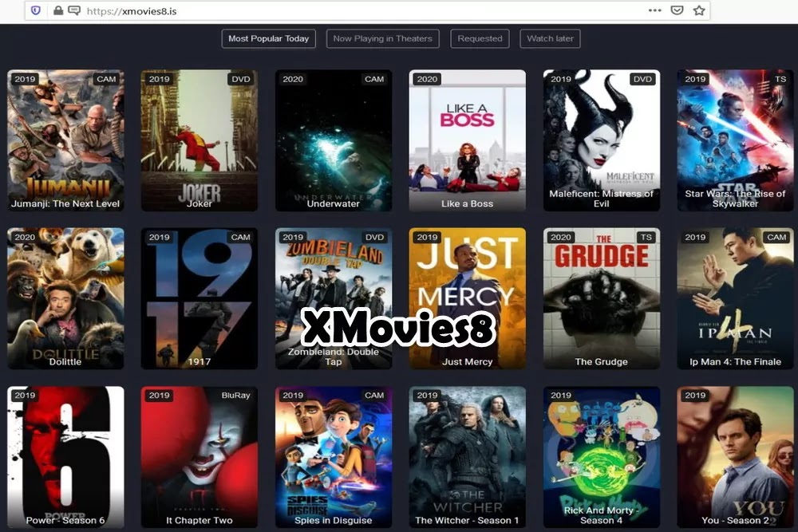Open The Witcher - Season 1 poster
Image resolution: width=798 pixels, height=532 pixels.
tap(467, 457)
